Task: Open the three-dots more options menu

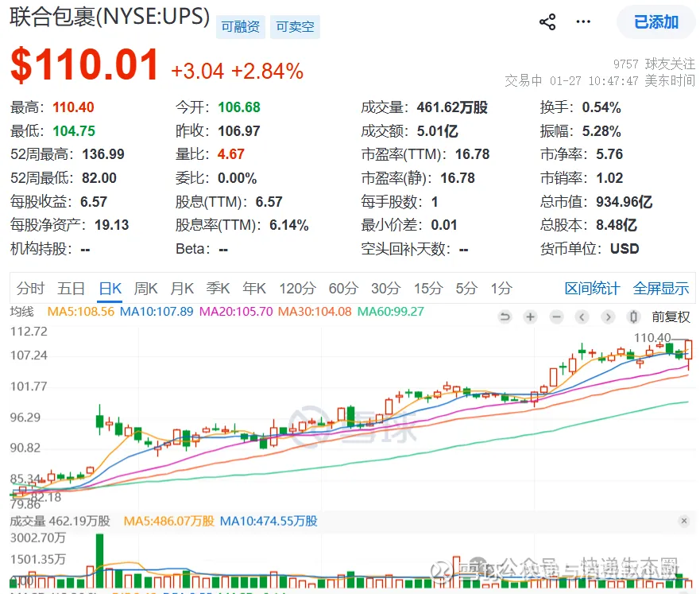Action: [583, 21]
